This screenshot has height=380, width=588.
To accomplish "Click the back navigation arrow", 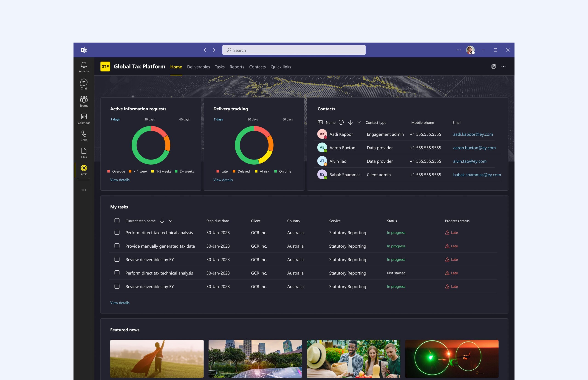I will coord(205,50).
